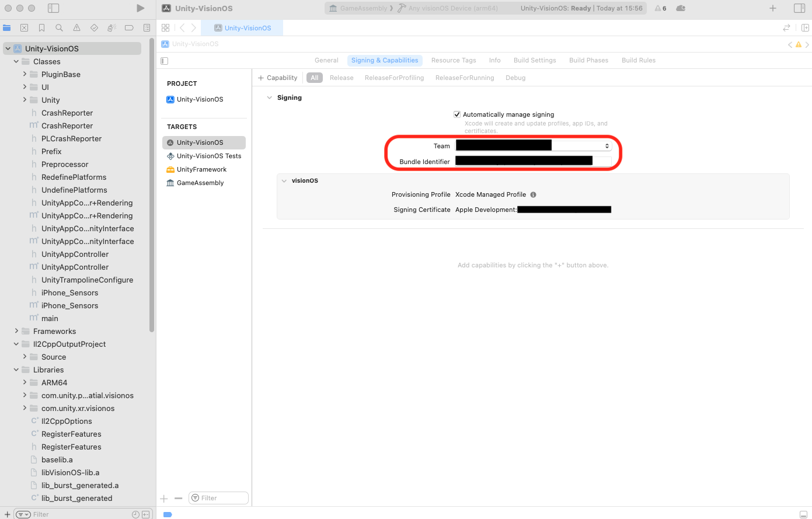The height and width of the screenshot is (519, 812).
Task: Toggle Automatically manage signing checkbox
Action: click(457, 114)
